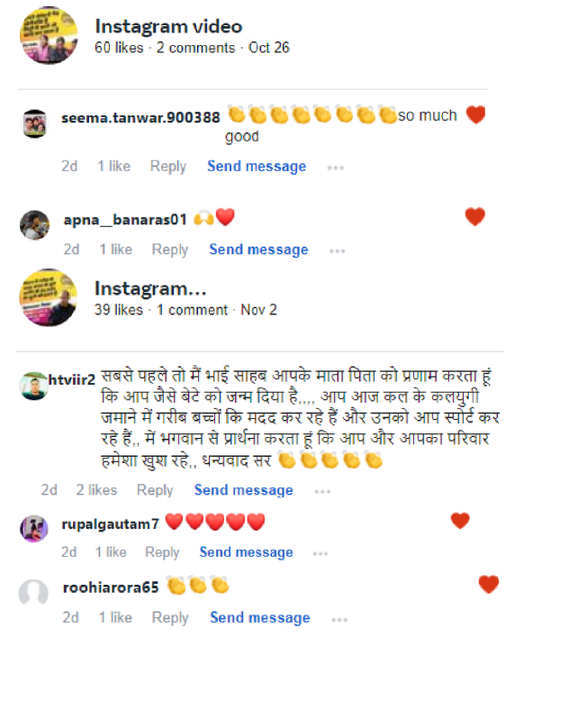Open more options for seema.tanwar.900388's comment

(336, 168)
